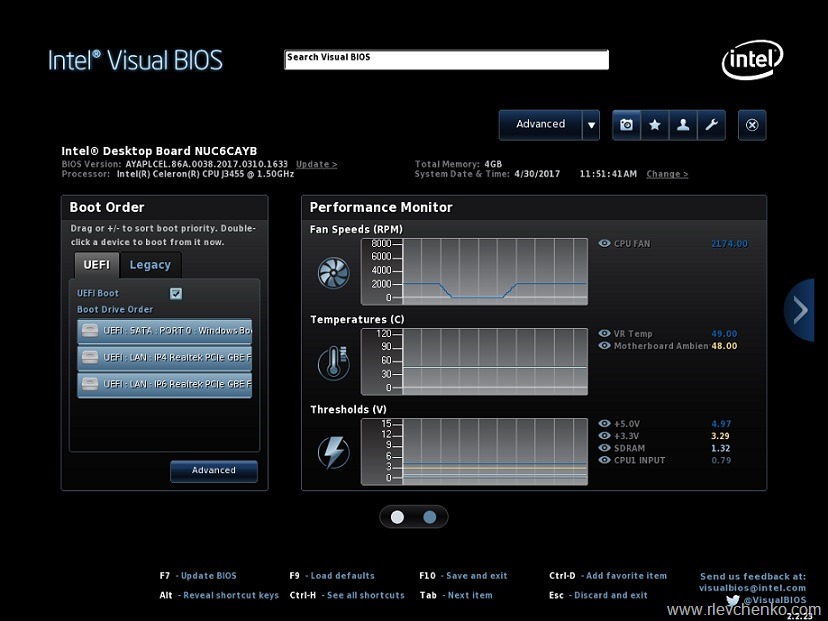Uncheck the UEFI Boot checkbox
The width and height of the screenshot is (828, 621).
176,293
